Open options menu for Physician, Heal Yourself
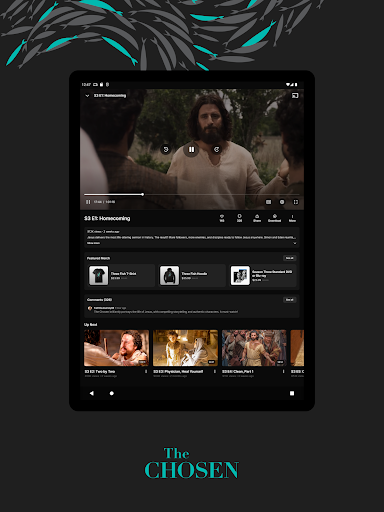This screenshot has width=384, height=512. 215,371
